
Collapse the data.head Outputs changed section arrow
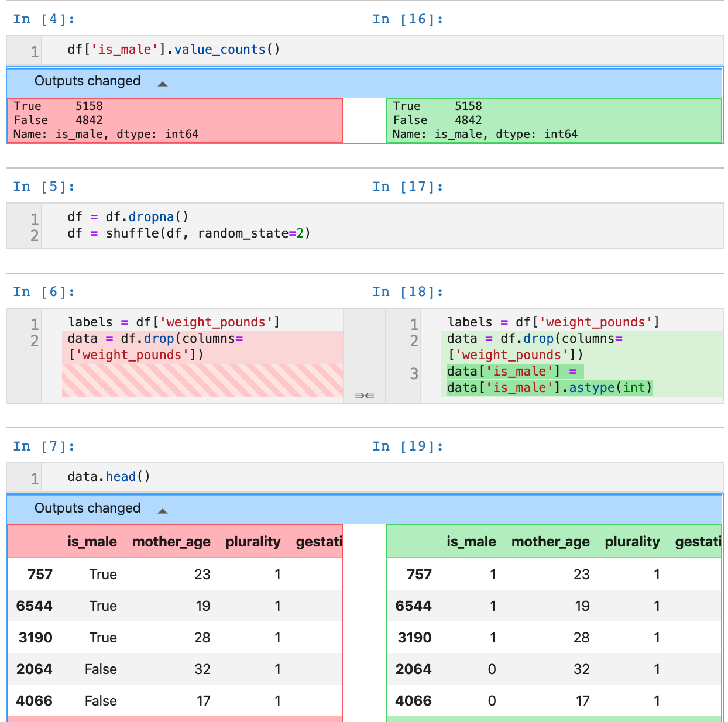click(163, 511)
